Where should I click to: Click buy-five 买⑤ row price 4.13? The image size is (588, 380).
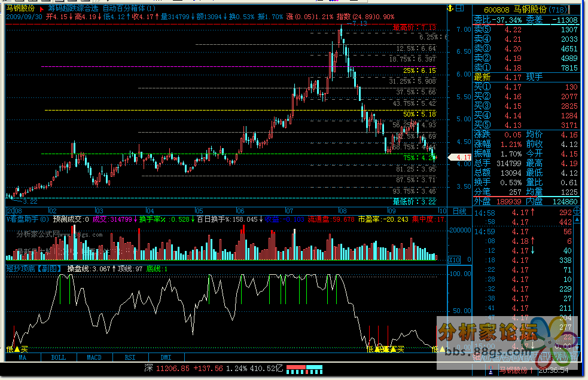pyautogui.click(x=513, y=125)
